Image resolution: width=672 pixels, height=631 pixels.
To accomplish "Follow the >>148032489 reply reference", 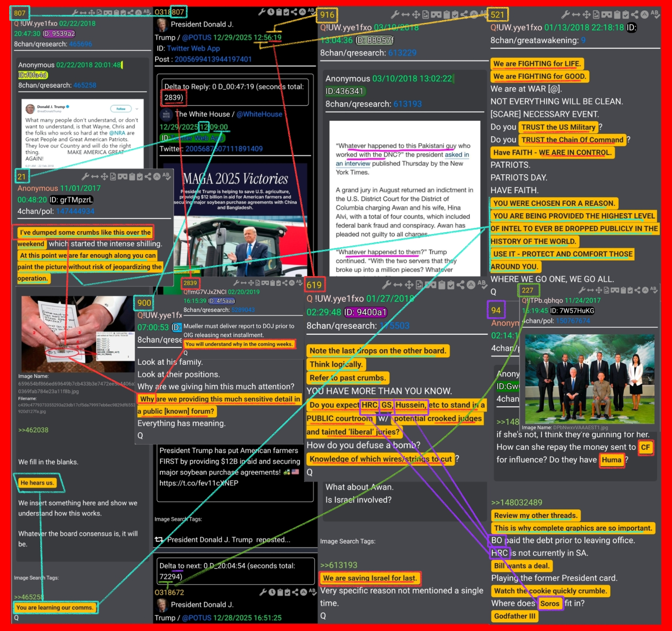I will tap(516, 503).
